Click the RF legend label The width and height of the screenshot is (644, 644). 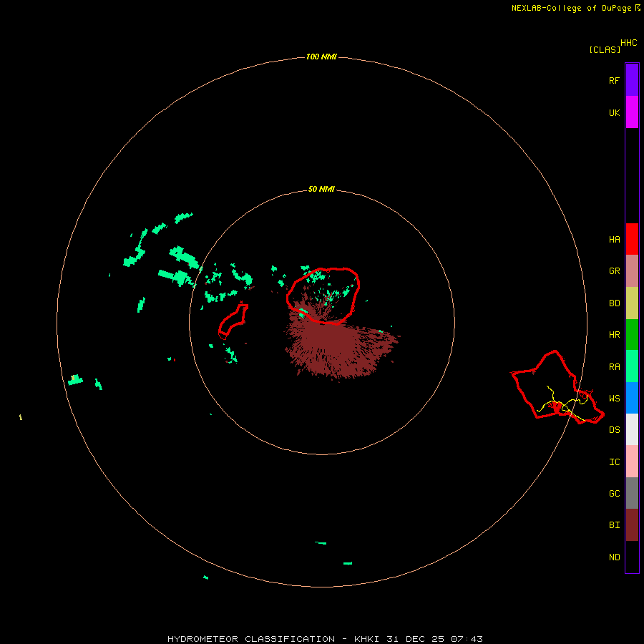coord(614,81)
